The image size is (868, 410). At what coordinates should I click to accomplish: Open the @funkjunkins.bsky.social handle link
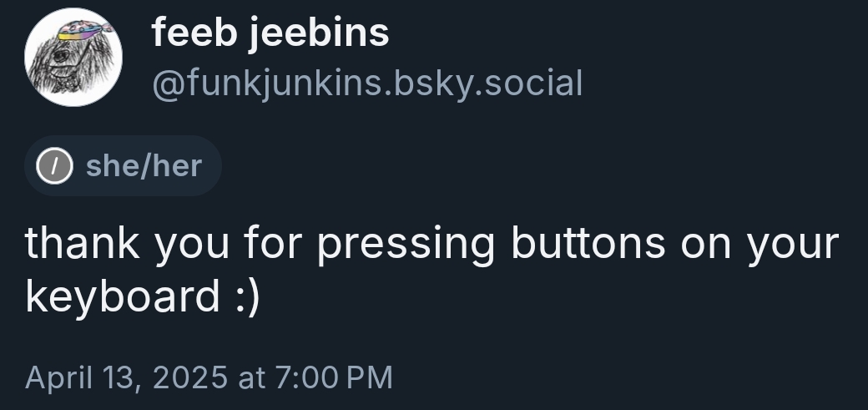pos(366,83)
